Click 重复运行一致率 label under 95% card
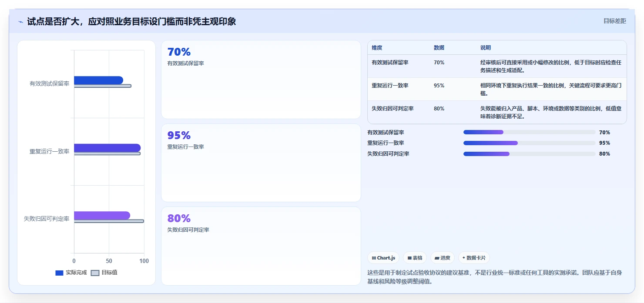The image size is (644, 303). [185, 147]
